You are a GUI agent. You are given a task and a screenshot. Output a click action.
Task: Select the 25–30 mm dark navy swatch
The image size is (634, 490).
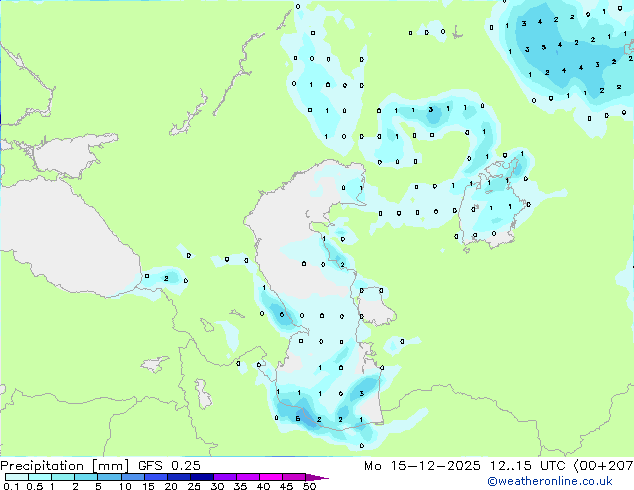pyautogui.click(x=202, y=477)
